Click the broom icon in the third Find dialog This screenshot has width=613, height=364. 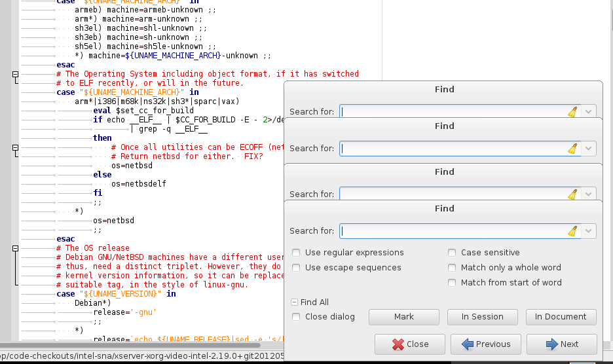[x=572, y=194]
